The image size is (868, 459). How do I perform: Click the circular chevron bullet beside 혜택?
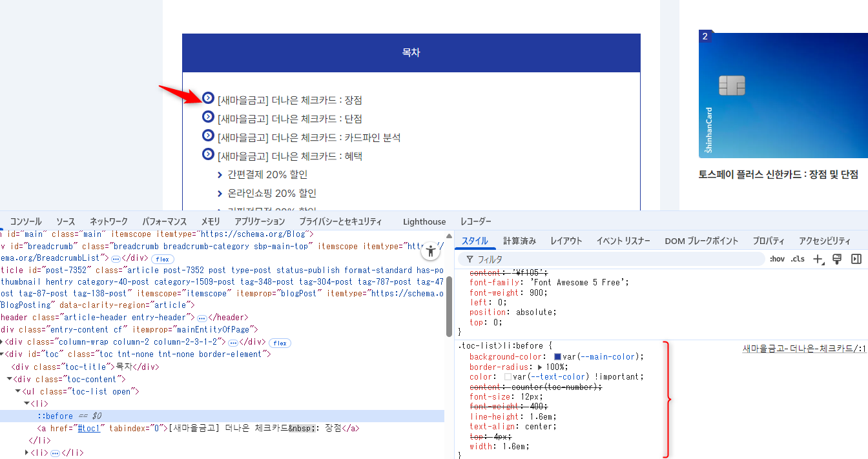208,154
